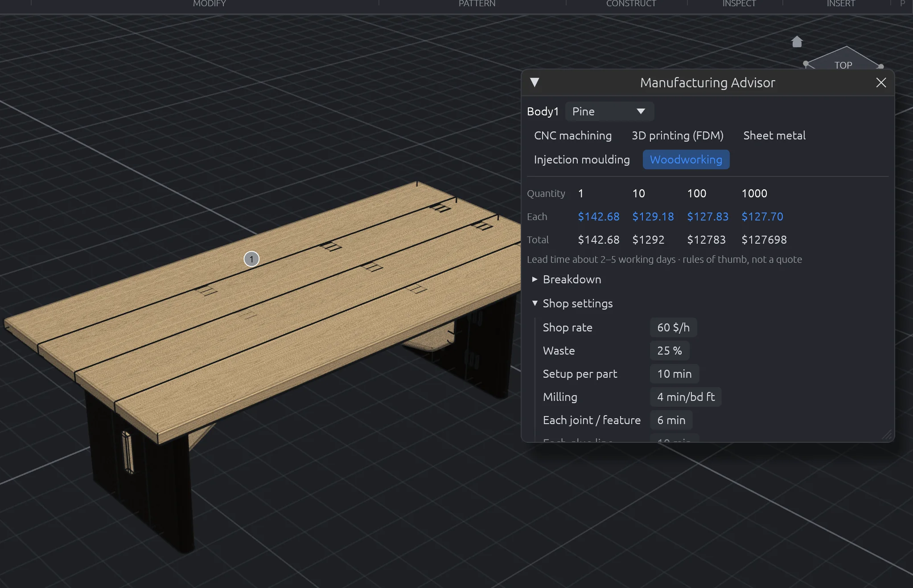Click the $129.18 each price
The image size is (913, 588).
tap(653, 216)
